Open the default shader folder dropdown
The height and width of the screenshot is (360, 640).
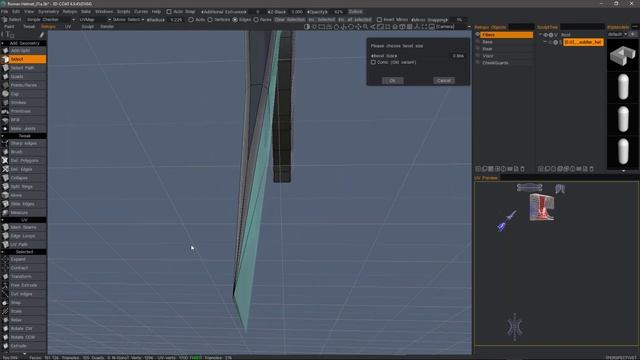pos(617,34)
